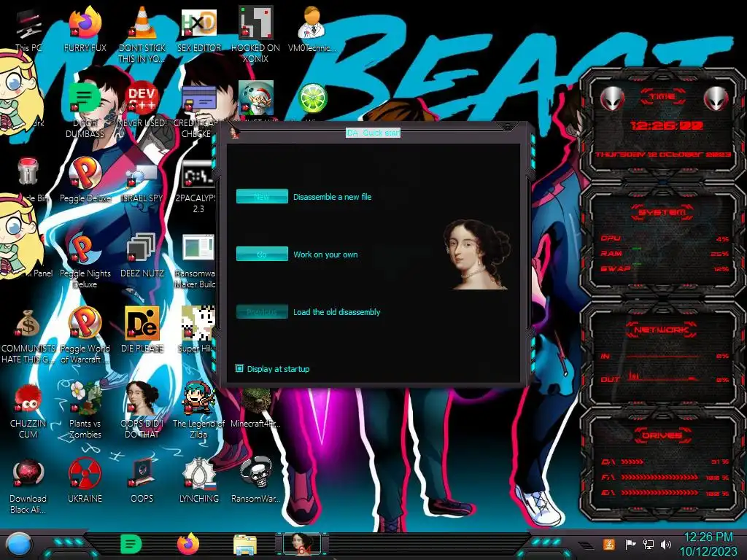
Task: Open the Santa Claus globe icon
Action: point(255,98)
